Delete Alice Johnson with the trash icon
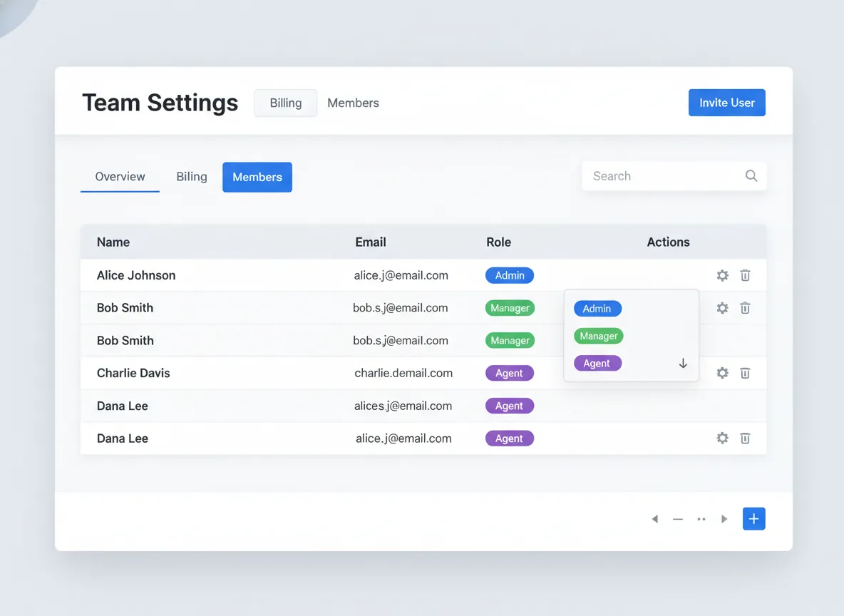The width and height of the screenshot is (844, 616). (x=745, y=275)
